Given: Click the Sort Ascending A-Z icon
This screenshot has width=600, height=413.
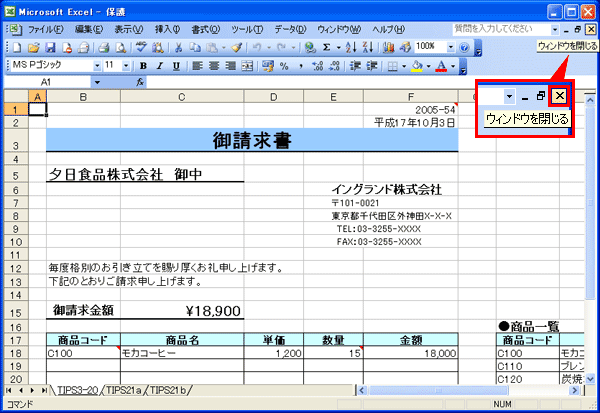Looking at the screenshot, I should pos(351,47).
